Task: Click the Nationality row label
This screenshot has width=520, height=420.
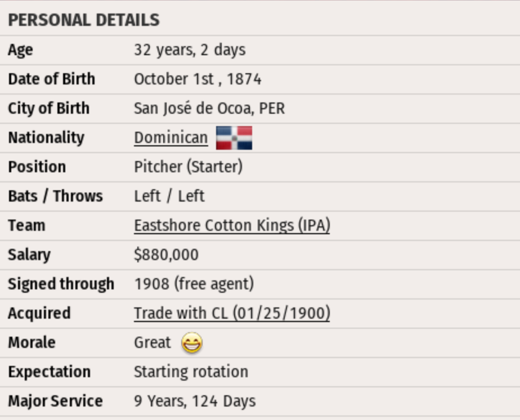Action: [x=46, y=138]
